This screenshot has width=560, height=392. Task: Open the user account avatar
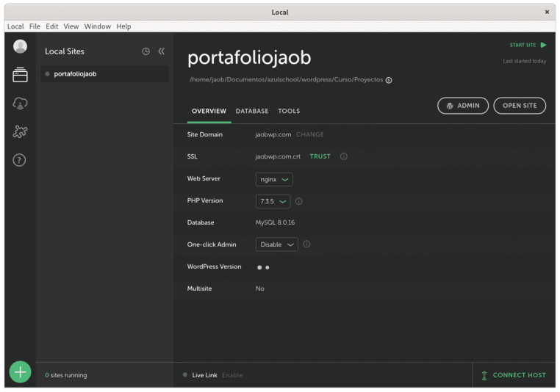click(x=20, y=46)
